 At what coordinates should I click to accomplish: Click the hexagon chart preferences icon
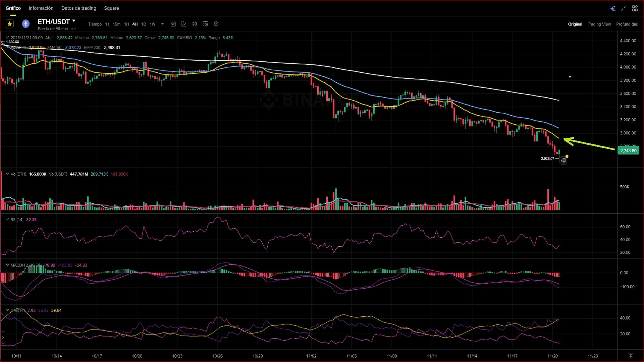point(216,24)
